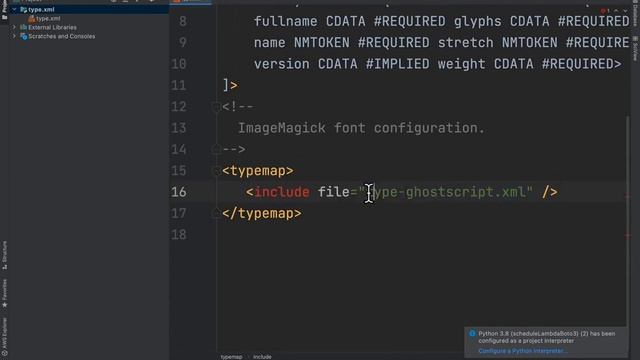Screen dimensions: 640x360
Task: Click 'stretch' on line 9
Action: [x=465, y=42]
